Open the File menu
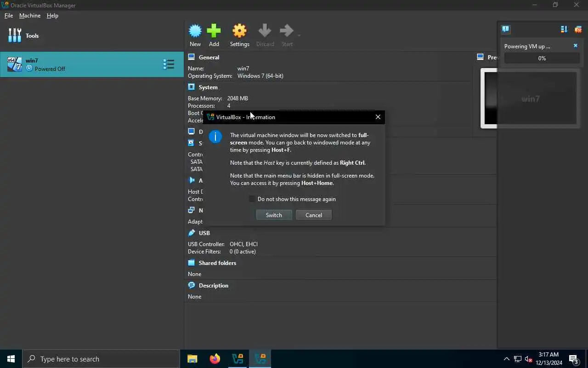The height and width of the screenshot is (368, 588). [x=9, y=15]
